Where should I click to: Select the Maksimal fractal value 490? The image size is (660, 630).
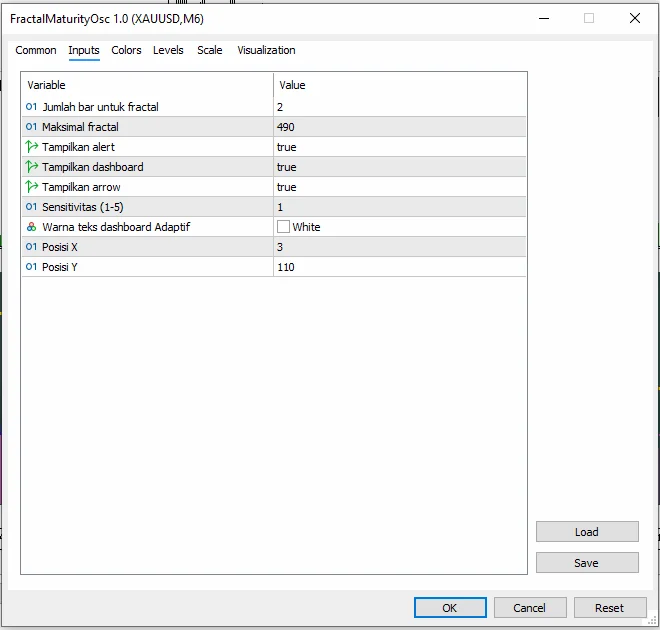point(286,127)
